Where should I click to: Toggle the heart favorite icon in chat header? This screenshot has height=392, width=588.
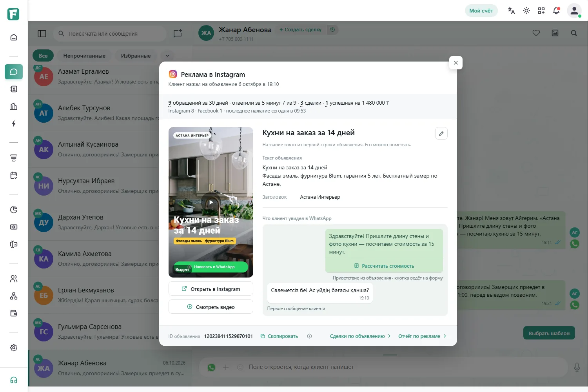(536, 33)
